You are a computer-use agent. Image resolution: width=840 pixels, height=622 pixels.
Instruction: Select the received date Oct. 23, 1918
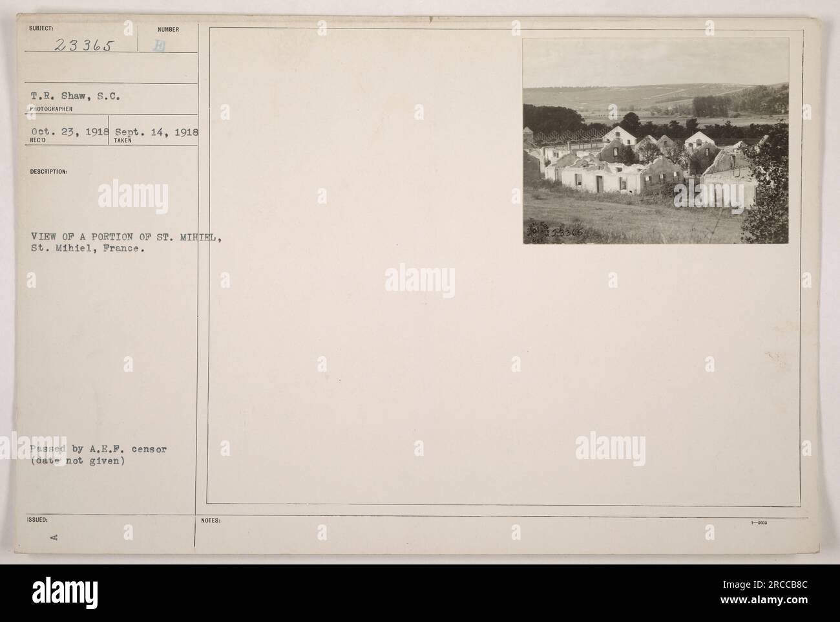pyautogui.click(x=68, y=132)
